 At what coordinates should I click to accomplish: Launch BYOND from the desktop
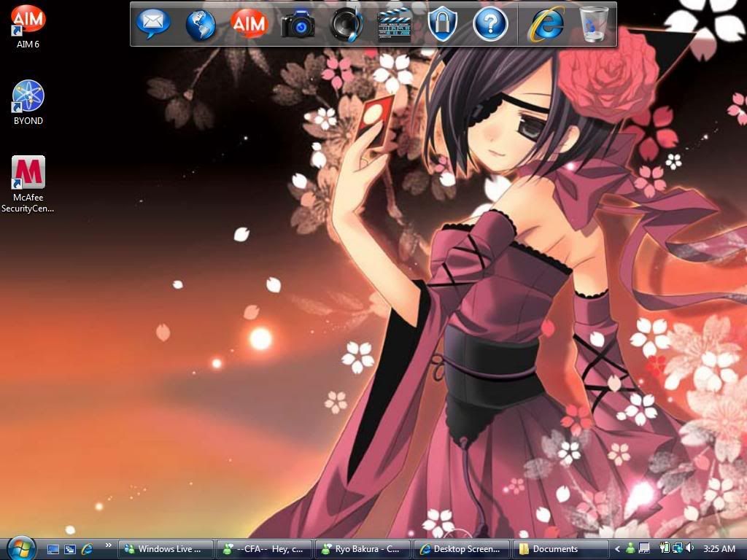(27, 95)
